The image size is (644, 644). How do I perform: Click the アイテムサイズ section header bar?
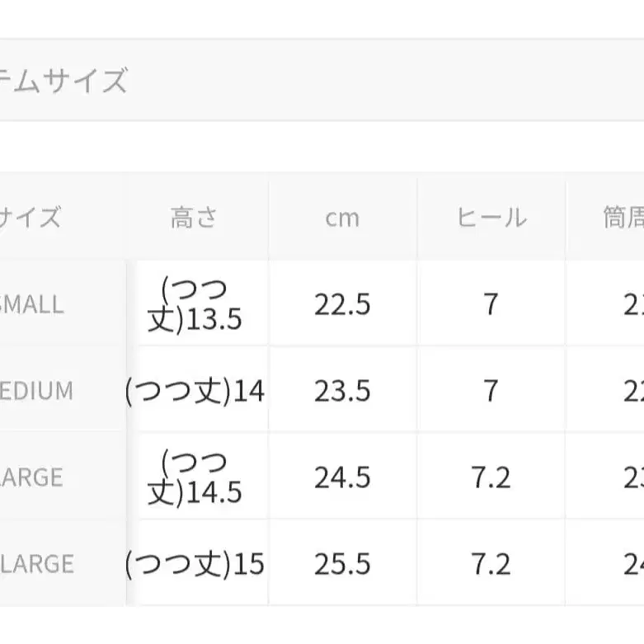click(322, 81)
